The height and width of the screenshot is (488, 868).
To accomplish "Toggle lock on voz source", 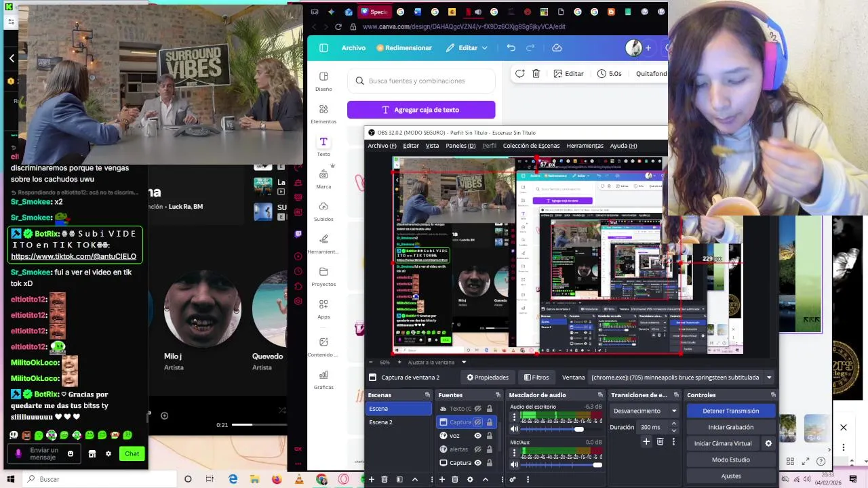I will pyautogui.click(x=489, y=436).
